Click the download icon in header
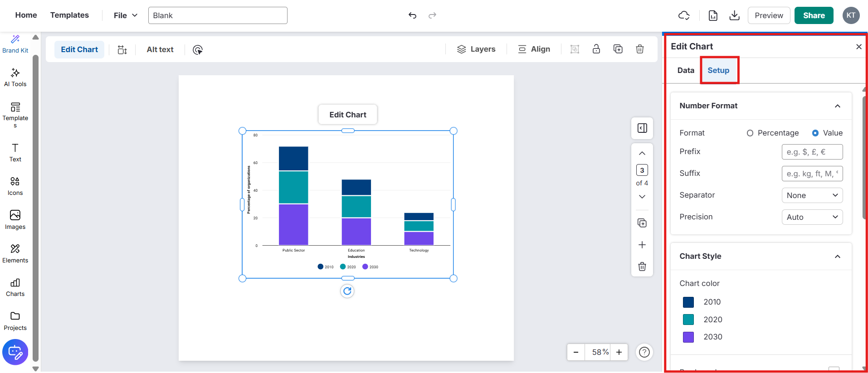868x373 pixels. (734, 15)
